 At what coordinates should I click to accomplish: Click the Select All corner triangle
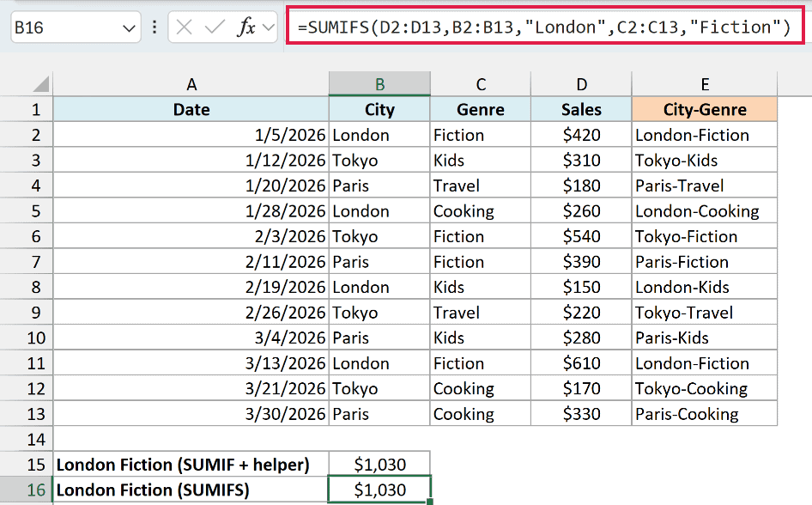tap(40, 84)
